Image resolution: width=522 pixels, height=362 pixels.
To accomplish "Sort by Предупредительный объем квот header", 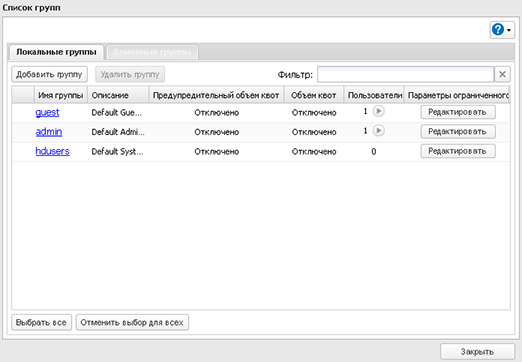I will pos(216,95).
